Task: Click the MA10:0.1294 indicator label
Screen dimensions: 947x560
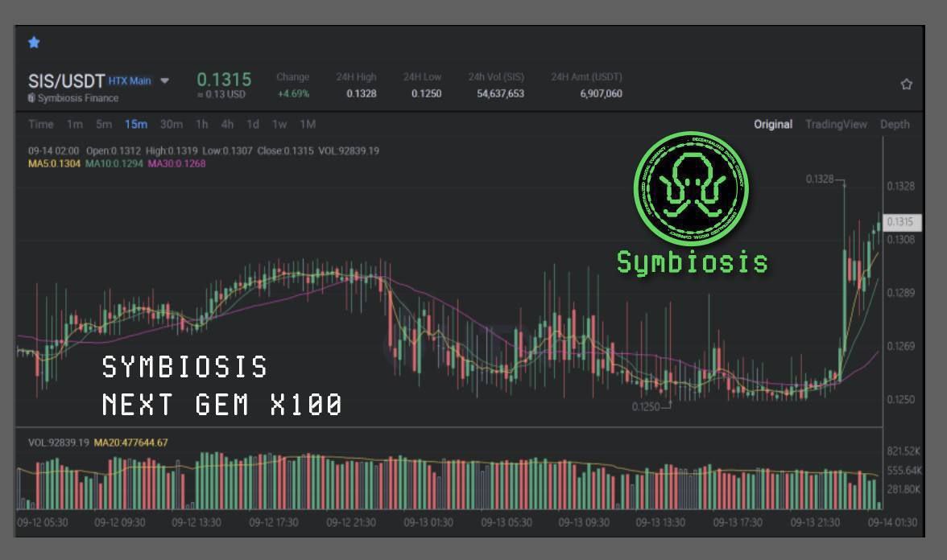Action: pos(114,163)
